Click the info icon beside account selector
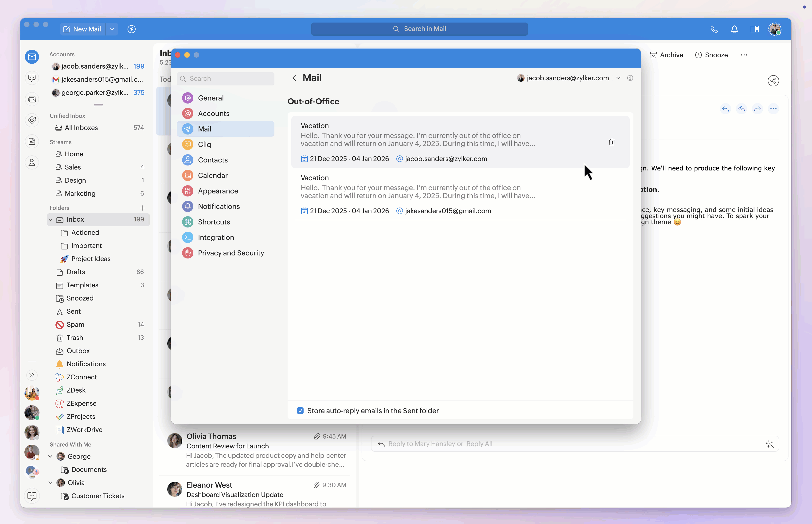812x524 pixels. pos(630,78)
